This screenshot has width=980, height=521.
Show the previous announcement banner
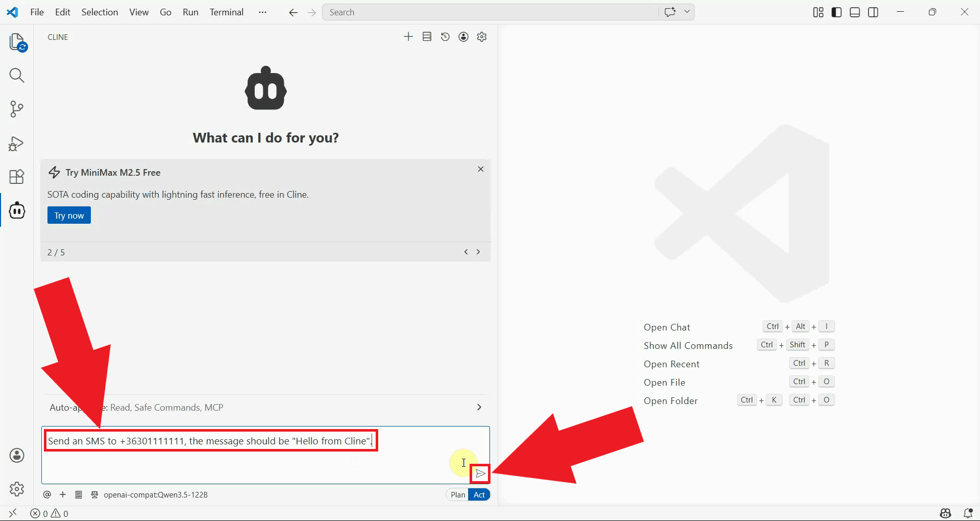pos(466,252)
